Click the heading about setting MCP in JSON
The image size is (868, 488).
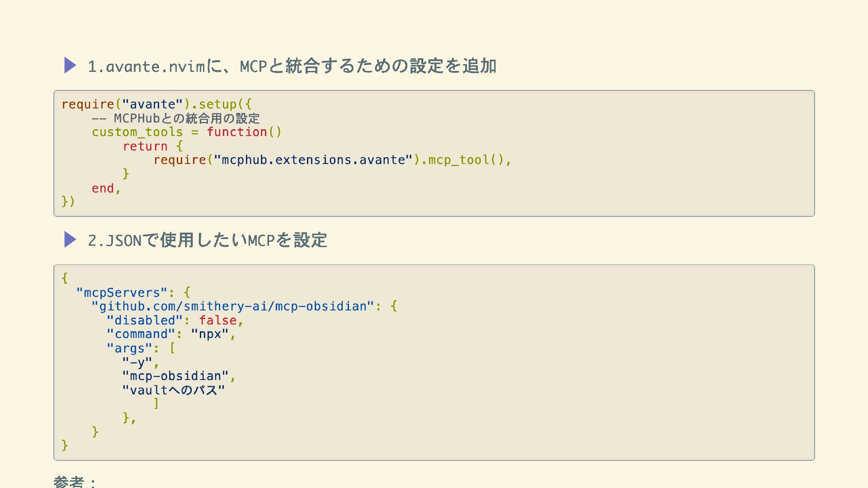(x=207, y=240)
